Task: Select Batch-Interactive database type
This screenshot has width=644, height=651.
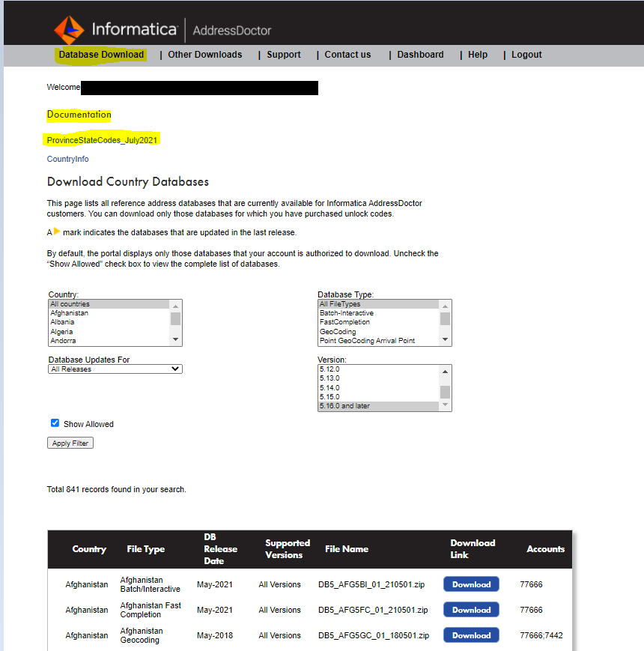Action: [378, 313]
